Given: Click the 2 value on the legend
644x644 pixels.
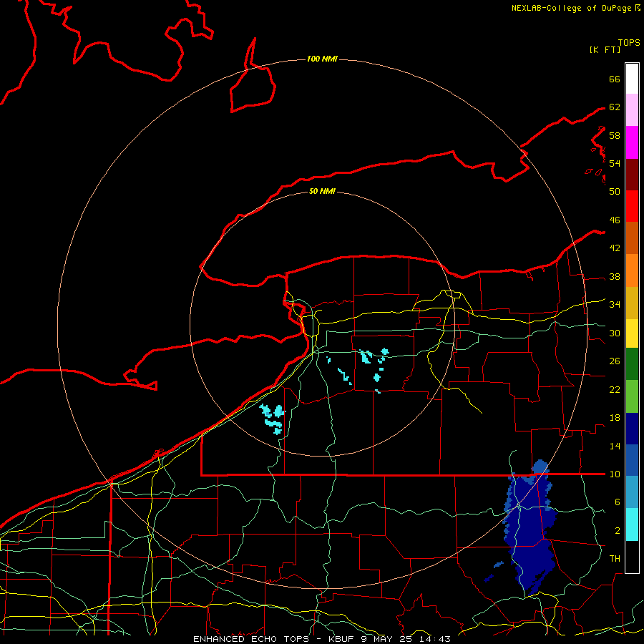Looking at the screenshot, I should tap(617, 531).
